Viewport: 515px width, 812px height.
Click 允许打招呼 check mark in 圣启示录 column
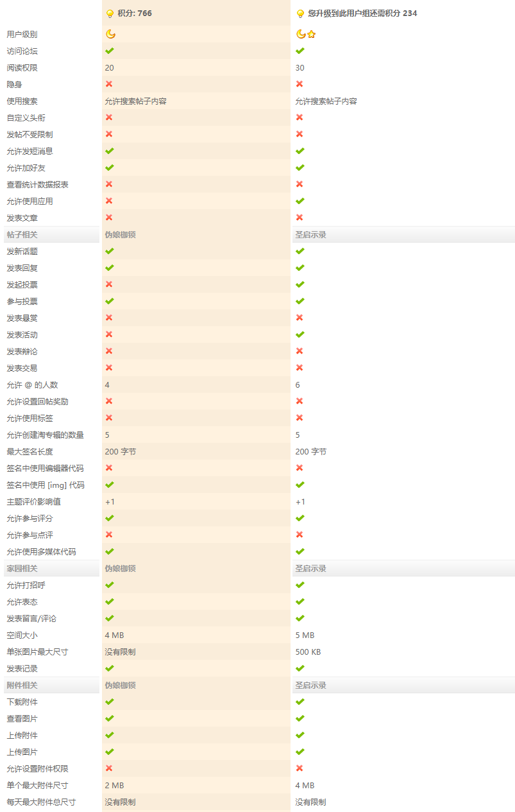(300, 585)
